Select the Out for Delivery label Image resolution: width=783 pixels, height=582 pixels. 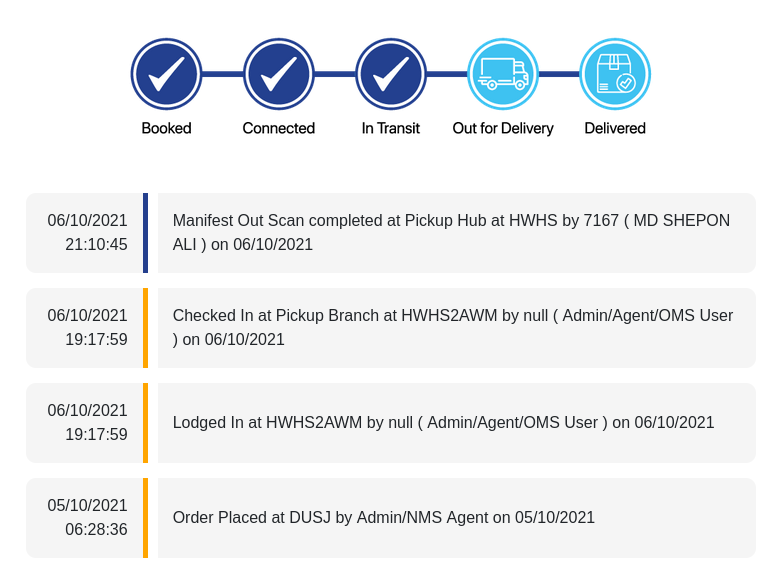point(503,128)
